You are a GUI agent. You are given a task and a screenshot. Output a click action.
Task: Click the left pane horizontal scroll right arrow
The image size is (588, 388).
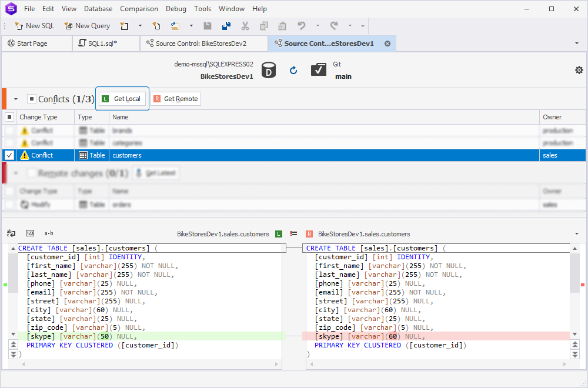click(277, 364)
